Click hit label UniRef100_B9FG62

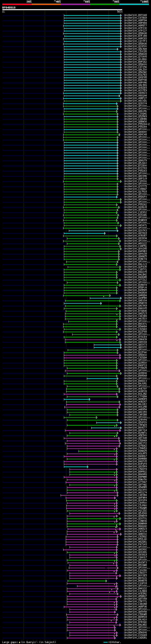coord(135,62)
